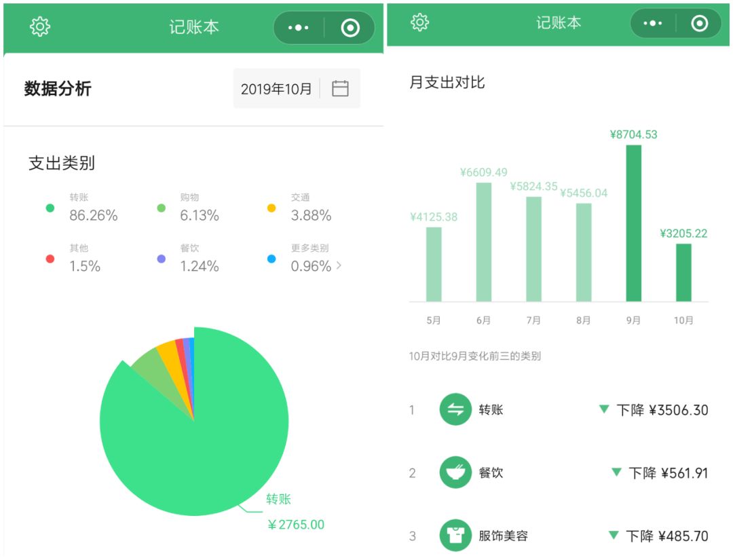This screenshot has width=733, height=560.
Task: Tap the circle close icon in right header
Action: [699, 23]
